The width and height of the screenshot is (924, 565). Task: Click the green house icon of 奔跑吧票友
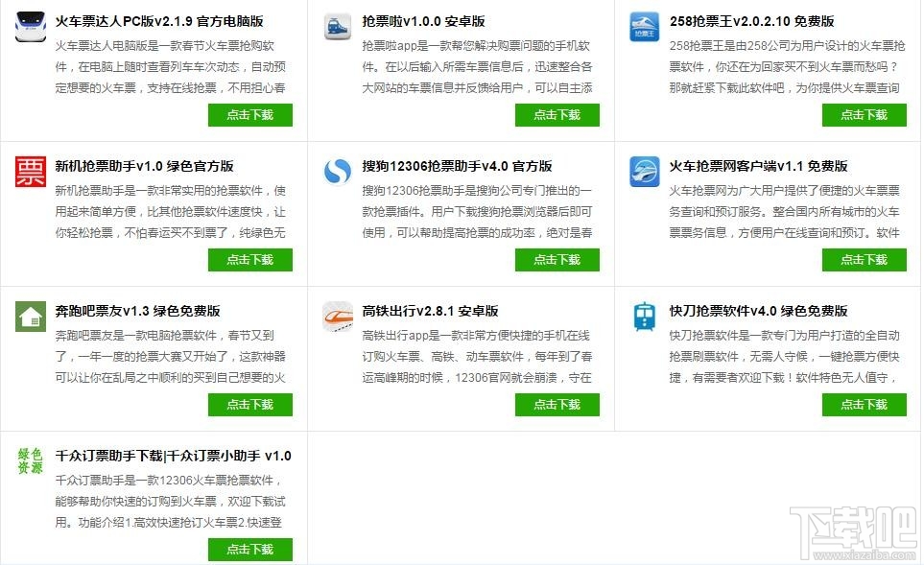(31, 317)
